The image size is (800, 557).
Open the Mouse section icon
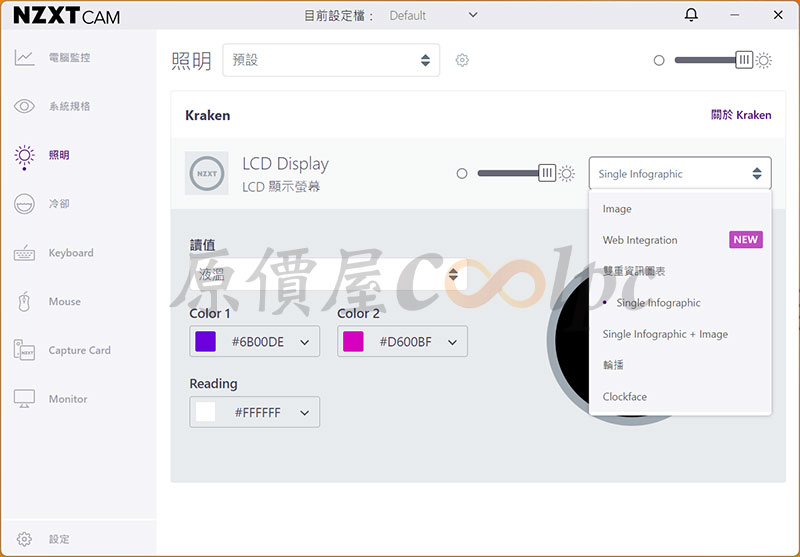(25, 302)
